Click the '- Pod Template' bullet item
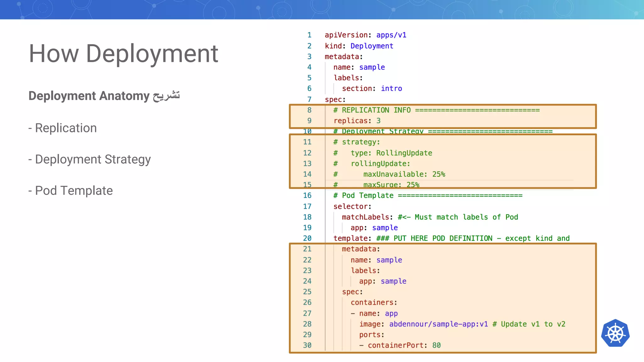The image size is (644, 362). coord(71,190)
